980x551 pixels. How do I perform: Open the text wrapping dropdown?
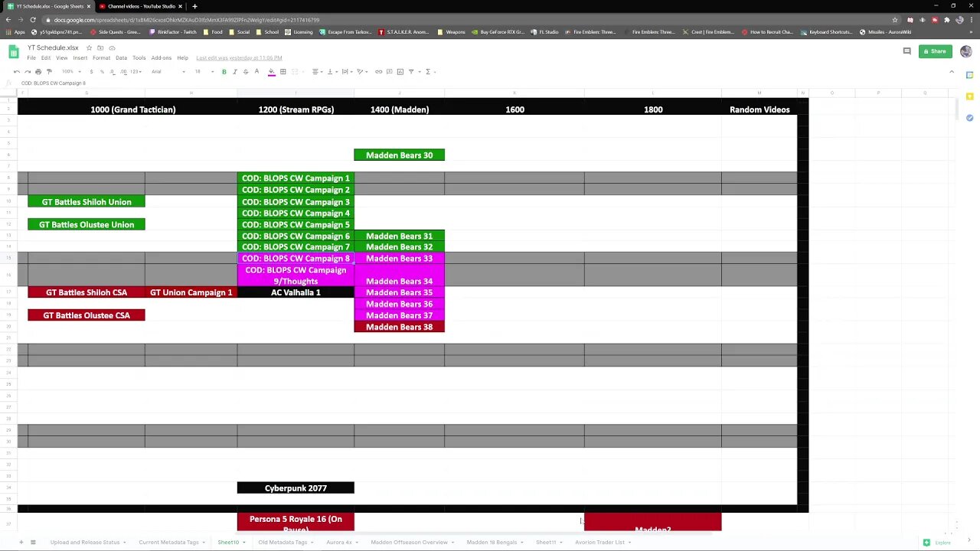tap(347, 72)
